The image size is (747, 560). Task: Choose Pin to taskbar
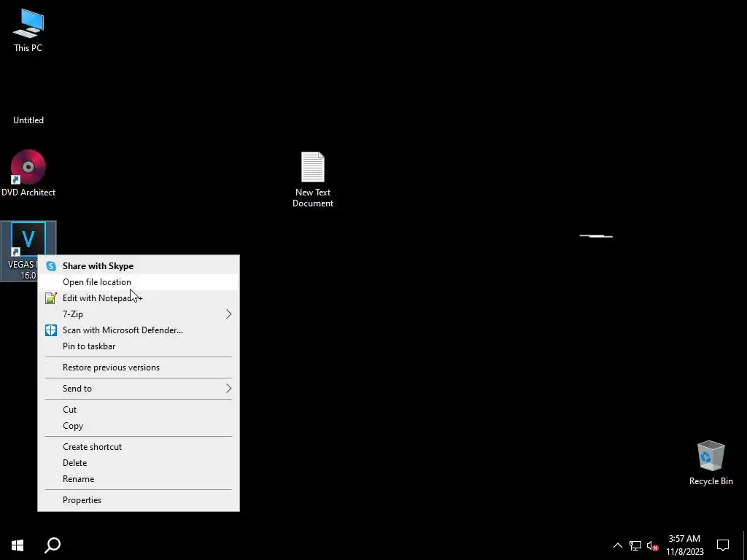coord(139,346)
